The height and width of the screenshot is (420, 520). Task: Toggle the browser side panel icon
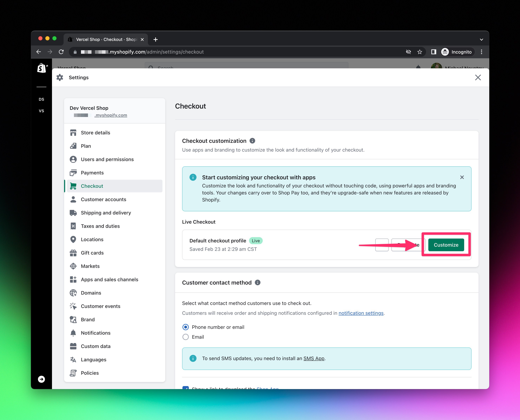tap(434, 52)
